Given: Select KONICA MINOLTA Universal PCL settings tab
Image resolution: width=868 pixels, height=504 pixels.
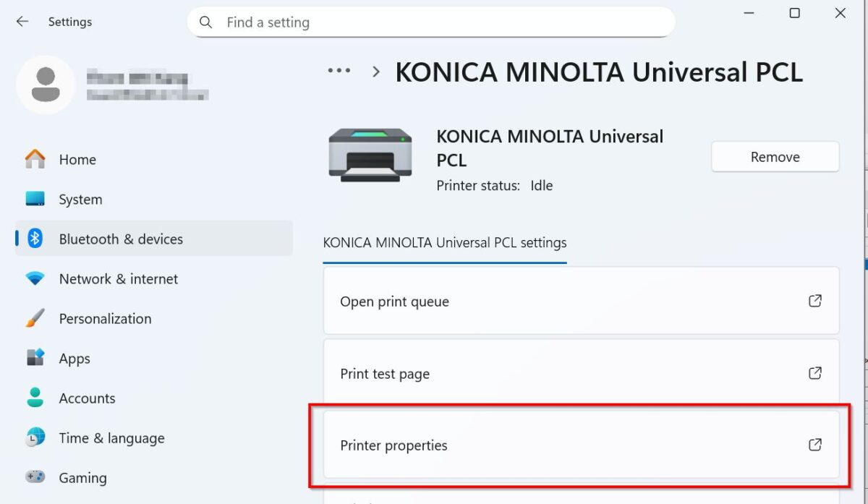Looking at the screenshot, I should pyautogui.click(x=444, y=243).
